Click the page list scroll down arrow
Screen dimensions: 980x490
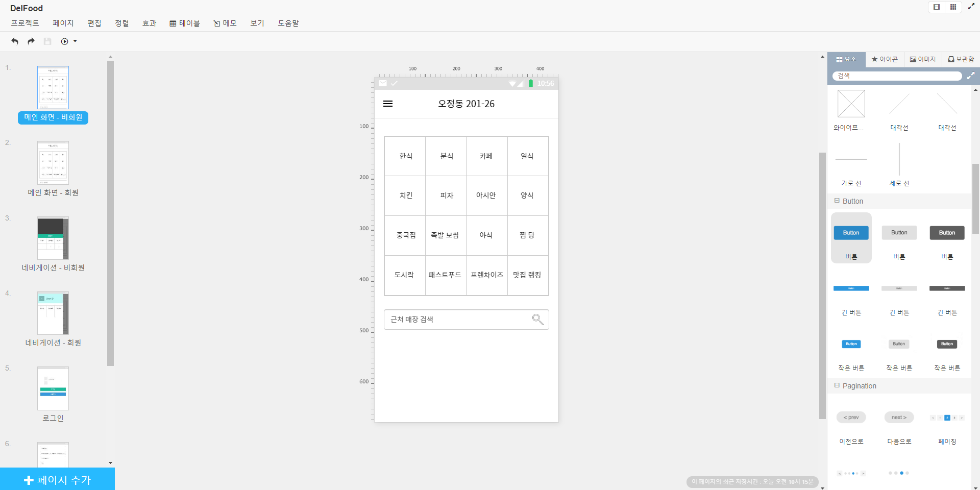(x=110, y=463)
